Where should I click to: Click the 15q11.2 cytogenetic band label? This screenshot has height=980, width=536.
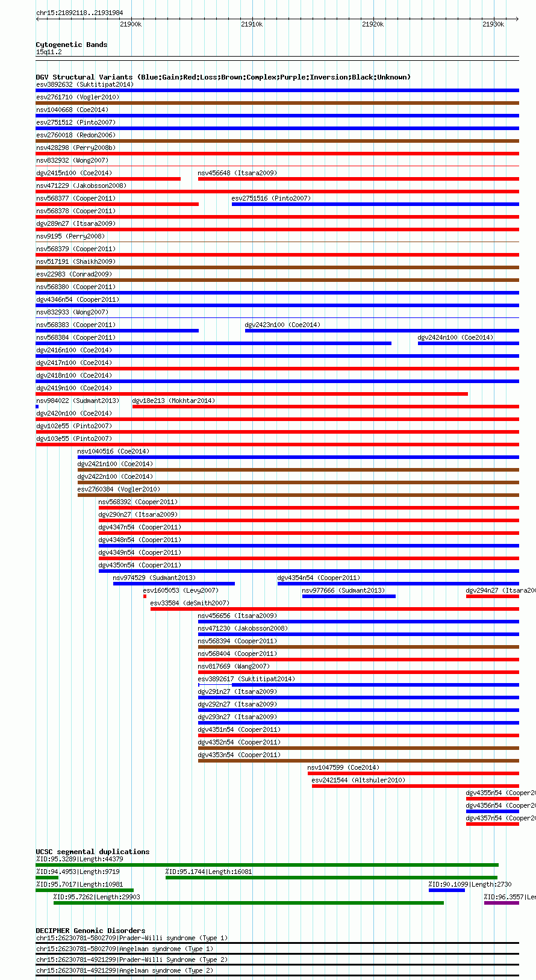click(x=49, y=52)
